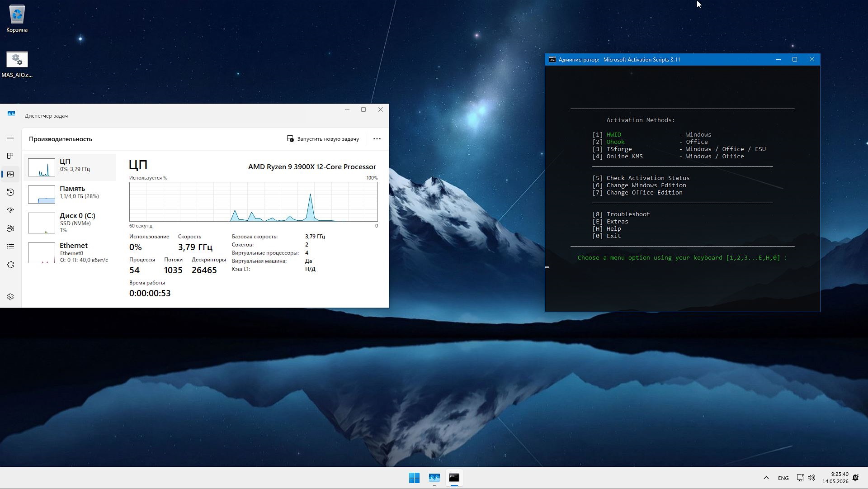Click the Процессы count value 54
The width and height of the screenshot is (868, 489).
[x=134, y=270]
